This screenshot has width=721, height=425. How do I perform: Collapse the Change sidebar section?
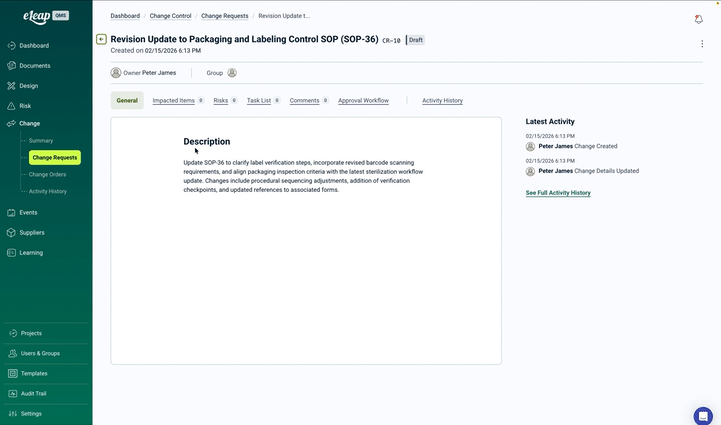[x=30, y=123]
